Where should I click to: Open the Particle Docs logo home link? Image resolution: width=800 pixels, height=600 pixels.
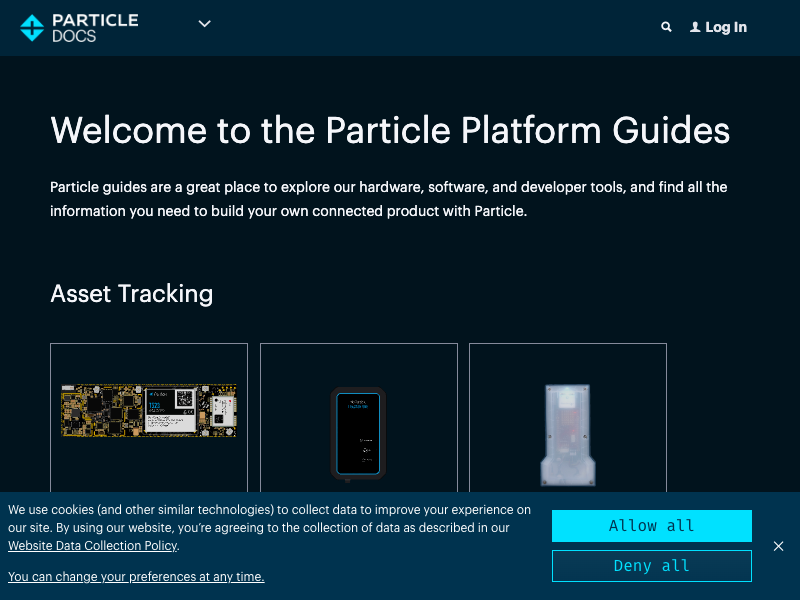point(79,28)
